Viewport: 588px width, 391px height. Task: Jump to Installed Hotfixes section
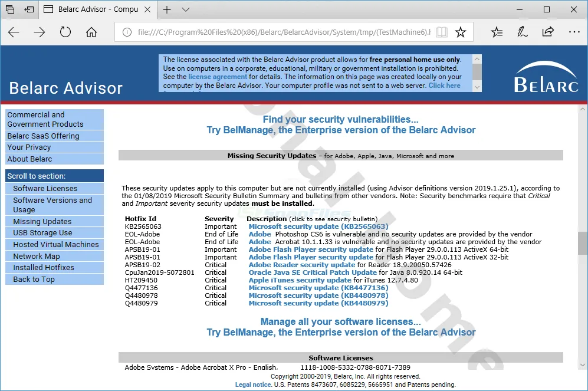point(54,268)
